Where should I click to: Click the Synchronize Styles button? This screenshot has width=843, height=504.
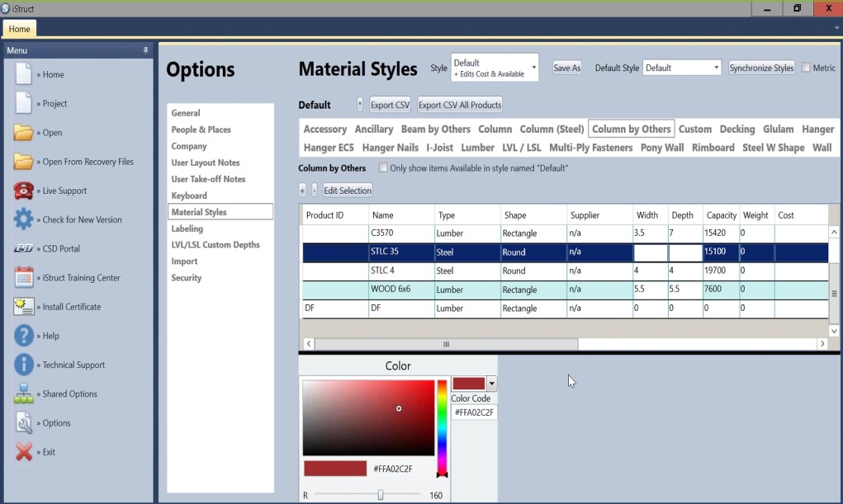click(x=761, y=68)
